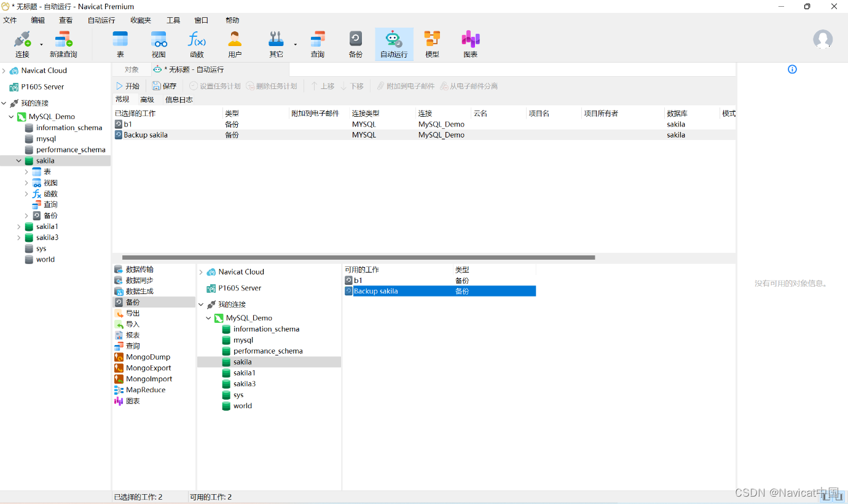Click the 图表 (Charts) icon in the main toolbar

click(x=471, y=44)
